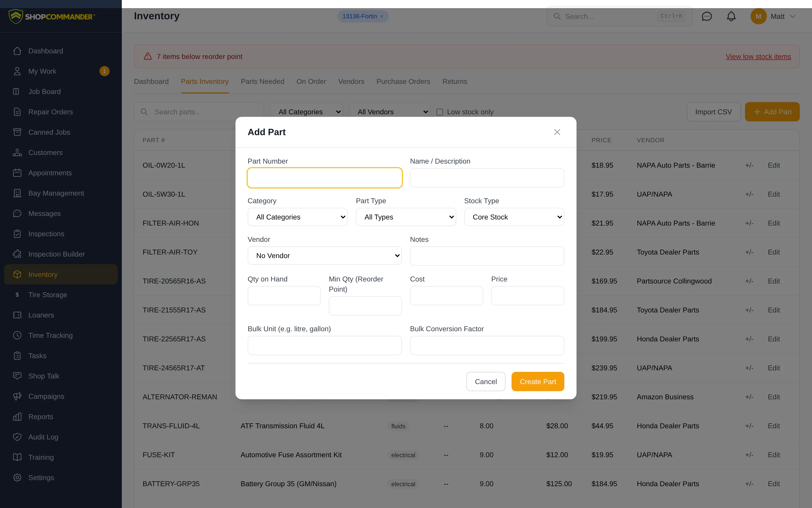This screenshot has height=508, width=812.
Task: Open the Vendors tab
Action: [351, 81]
